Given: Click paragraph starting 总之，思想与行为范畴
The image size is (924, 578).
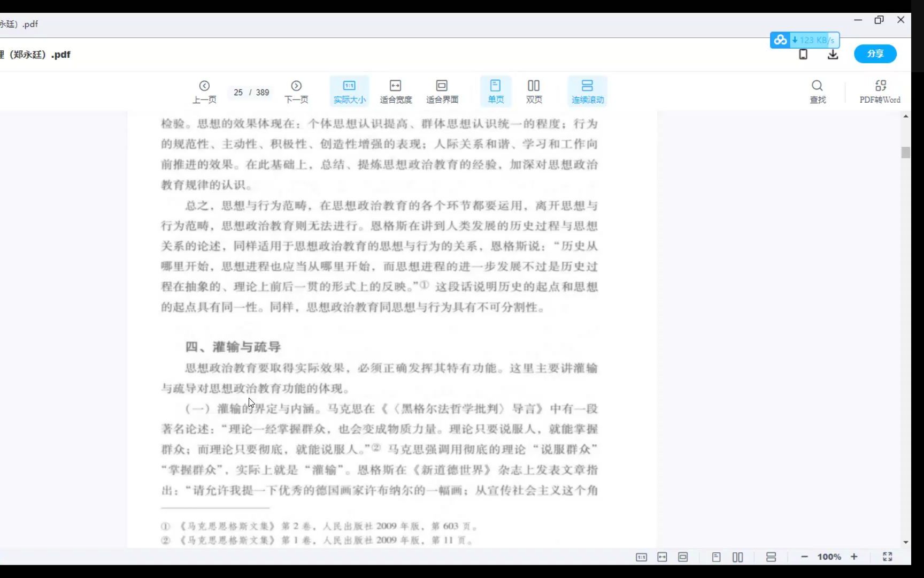Looking at the screenshot, I should [379, 256].
